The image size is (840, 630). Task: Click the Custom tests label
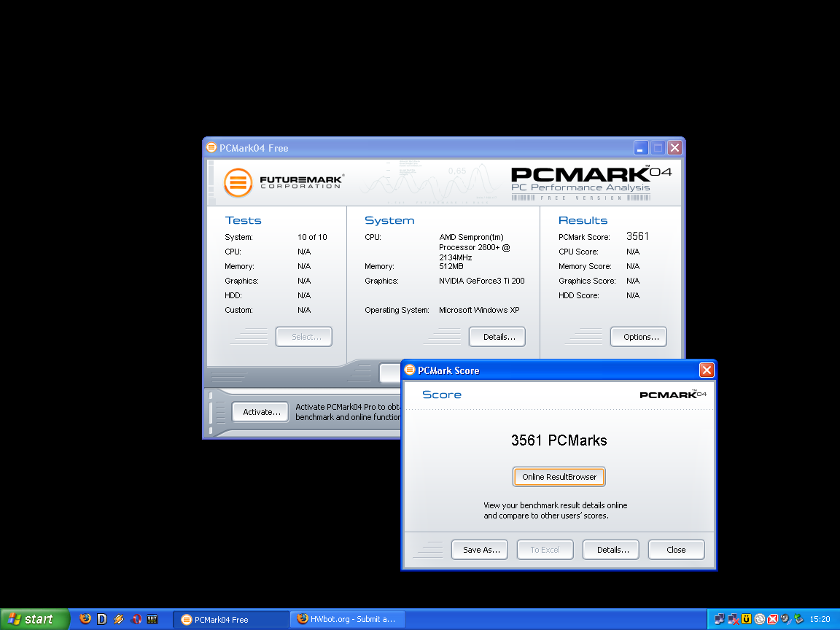[239, 310]
